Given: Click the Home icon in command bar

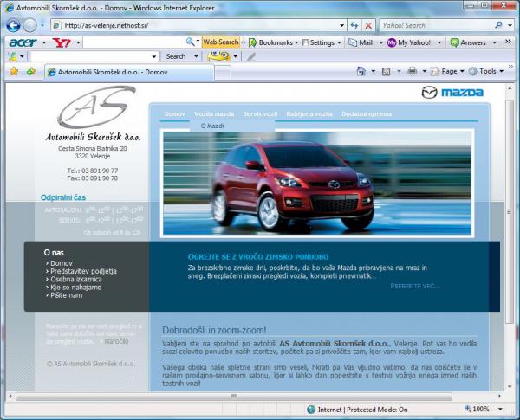Looking at the screenshot, I should 361,71.
